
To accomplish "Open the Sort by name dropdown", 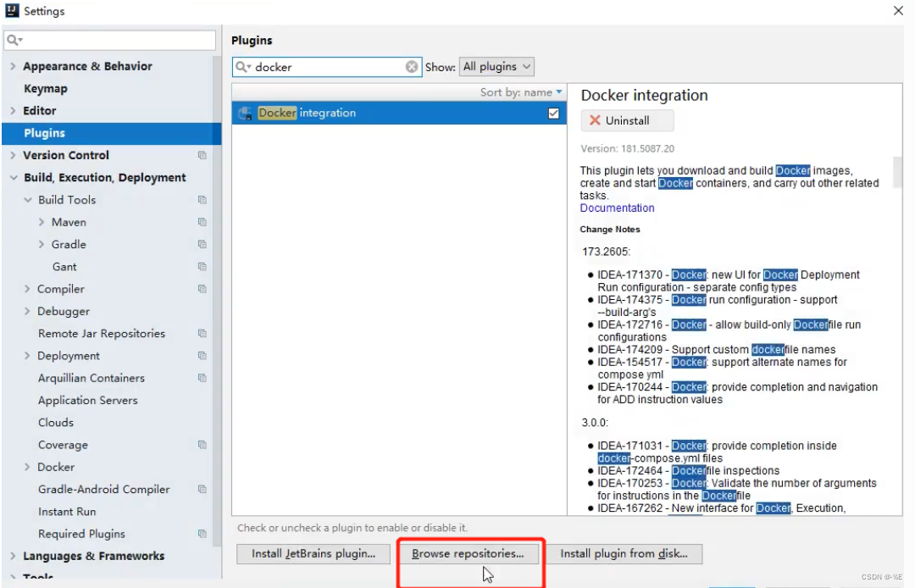I will pos(521,92).
